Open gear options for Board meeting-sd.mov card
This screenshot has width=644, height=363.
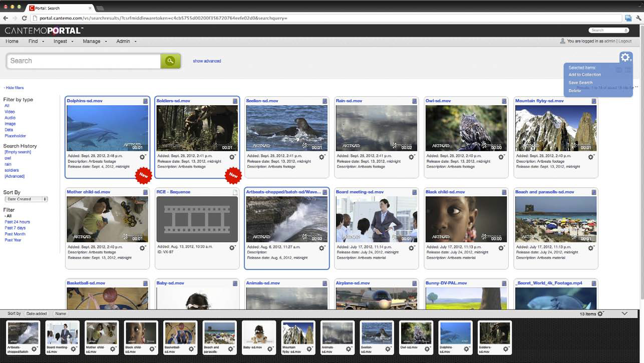[x=412, y=248]
